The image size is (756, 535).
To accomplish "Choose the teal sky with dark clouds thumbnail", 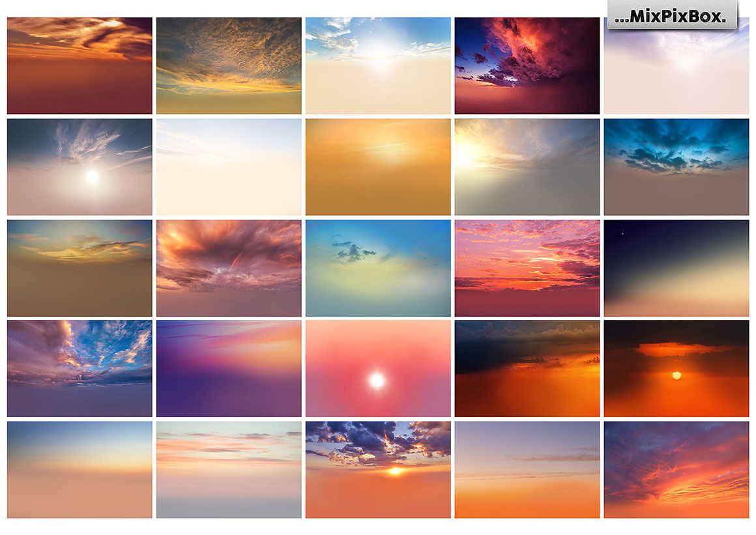I will point(676,167).
